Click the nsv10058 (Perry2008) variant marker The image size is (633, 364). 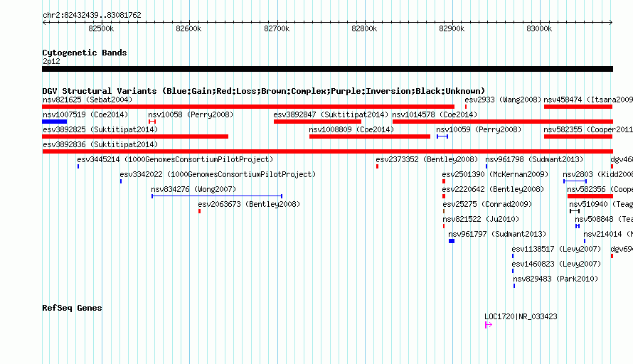click(x=151, y=122)
